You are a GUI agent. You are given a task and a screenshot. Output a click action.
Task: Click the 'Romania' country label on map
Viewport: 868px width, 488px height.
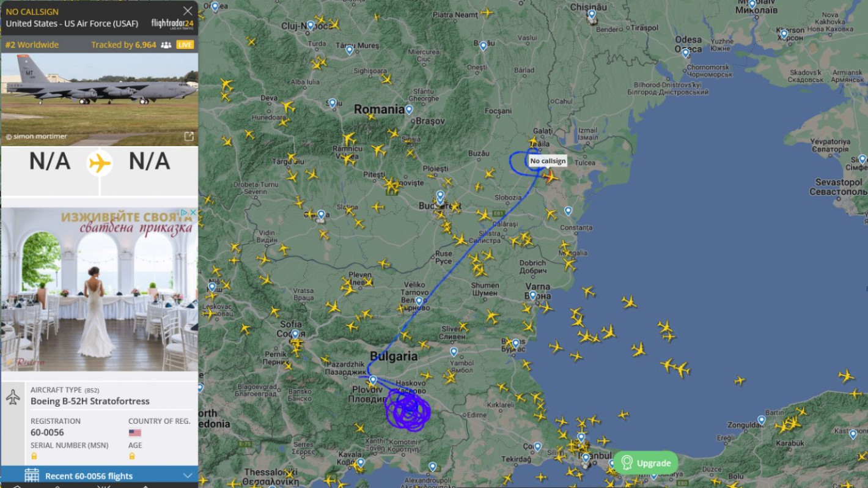(379, 109)
